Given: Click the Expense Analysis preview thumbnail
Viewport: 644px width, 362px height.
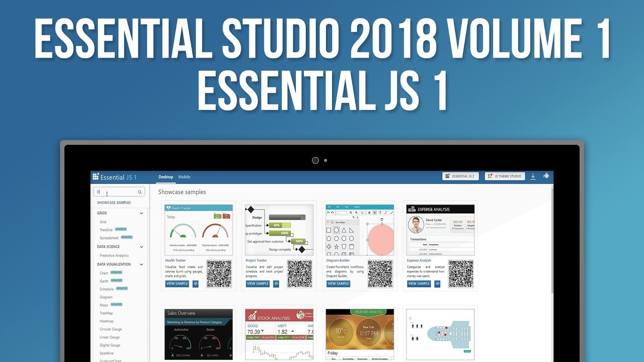Looking at the screenshot, I should pyautogui.click(x=440, y=230).
